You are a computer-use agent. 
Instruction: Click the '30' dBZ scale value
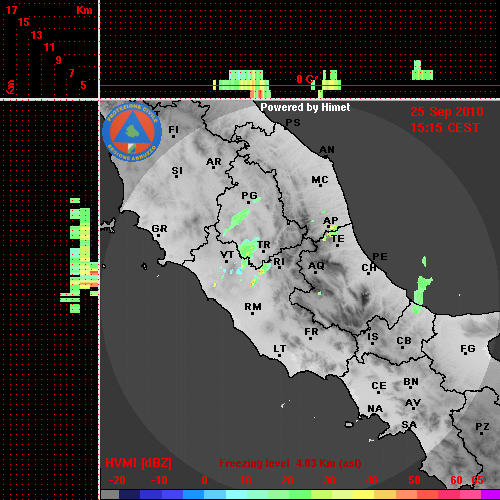(330, 480)
